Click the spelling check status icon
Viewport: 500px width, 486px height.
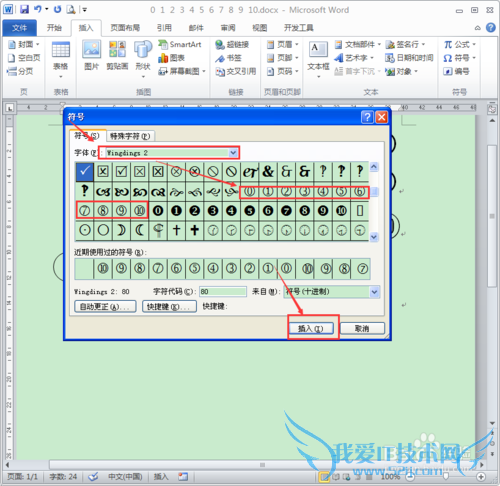[93, 477]
